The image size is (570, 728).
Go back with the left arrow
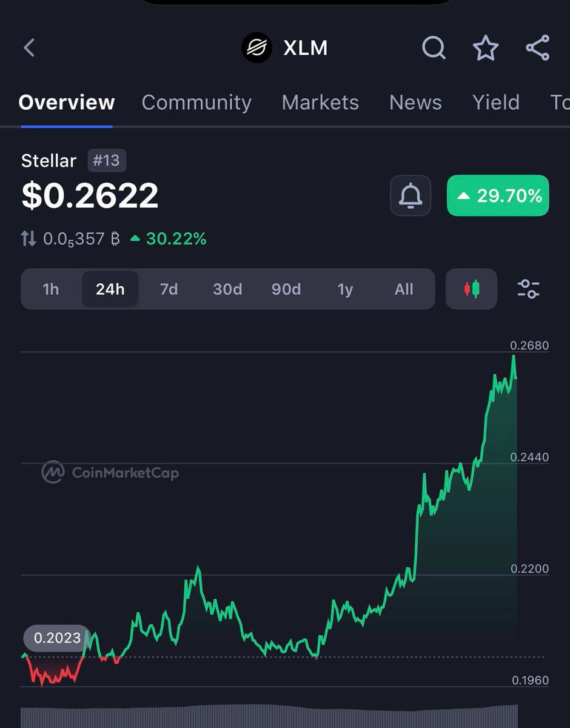click(29, 47)
